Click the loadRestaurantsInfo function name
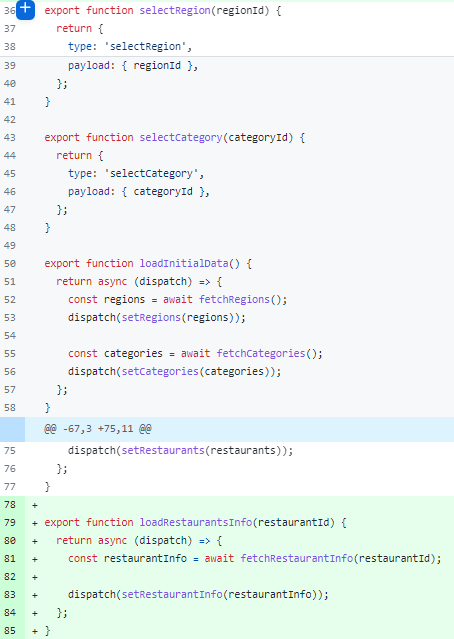 [196, 522]
